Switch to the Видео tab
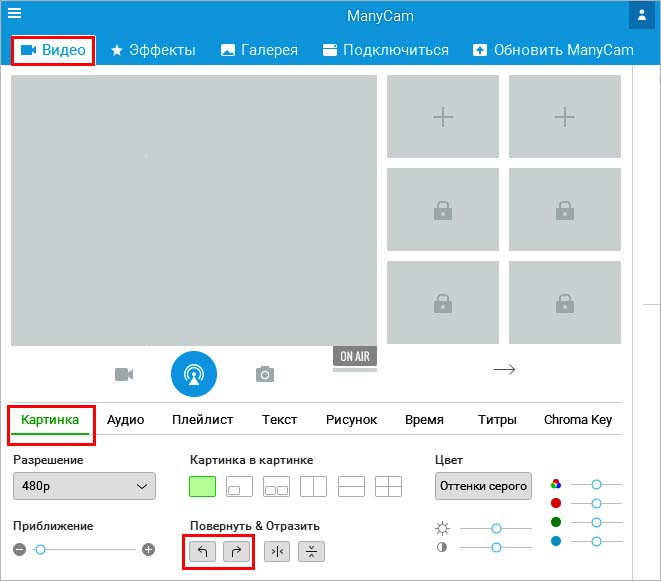Viewport: 661px width, 581px height. coord(53,50)
